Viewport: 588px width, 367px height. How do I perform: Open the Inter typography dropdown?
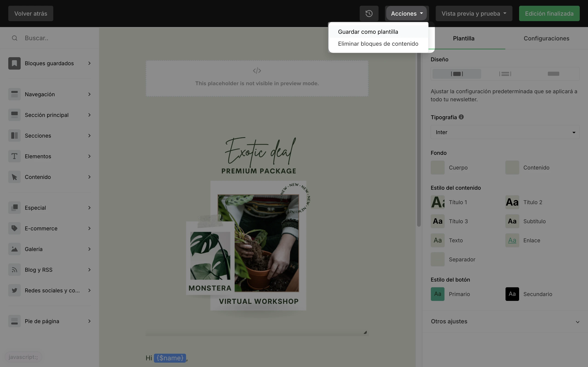505,132
